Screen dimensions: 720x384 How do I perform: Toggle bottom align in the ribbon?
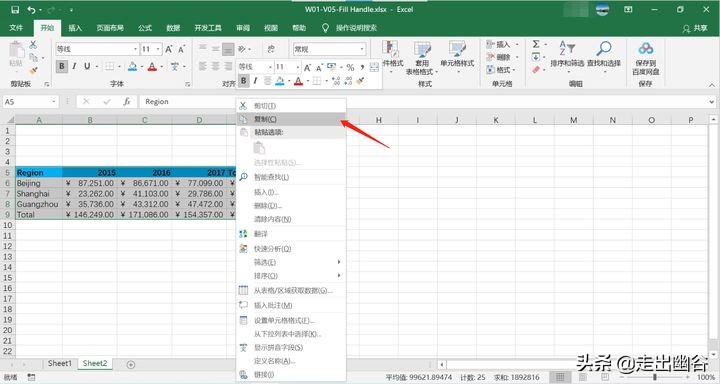coord(228,49)
